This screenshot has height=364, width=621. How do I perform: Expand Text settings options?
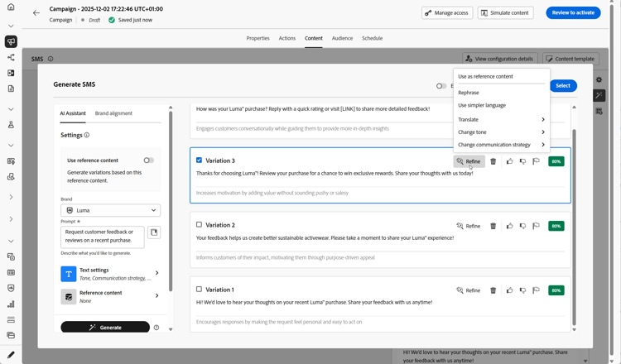(110, 274)
